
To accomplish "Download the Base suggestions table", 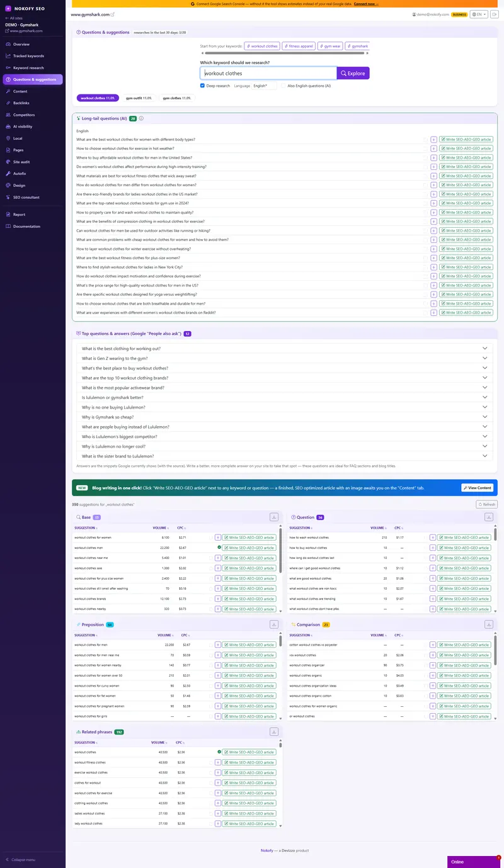I will pos(274,517).
